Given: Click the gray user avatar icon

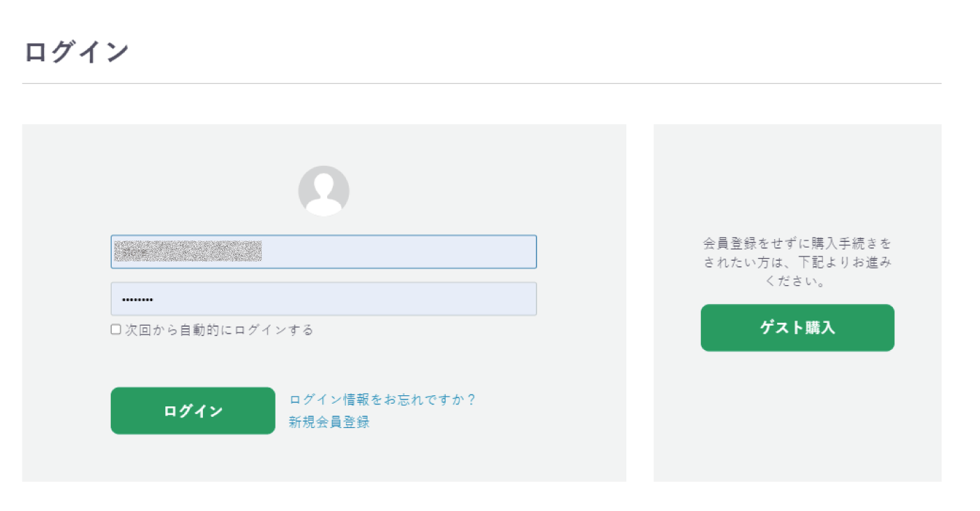Looking at the screenshot, I should 324,190.
